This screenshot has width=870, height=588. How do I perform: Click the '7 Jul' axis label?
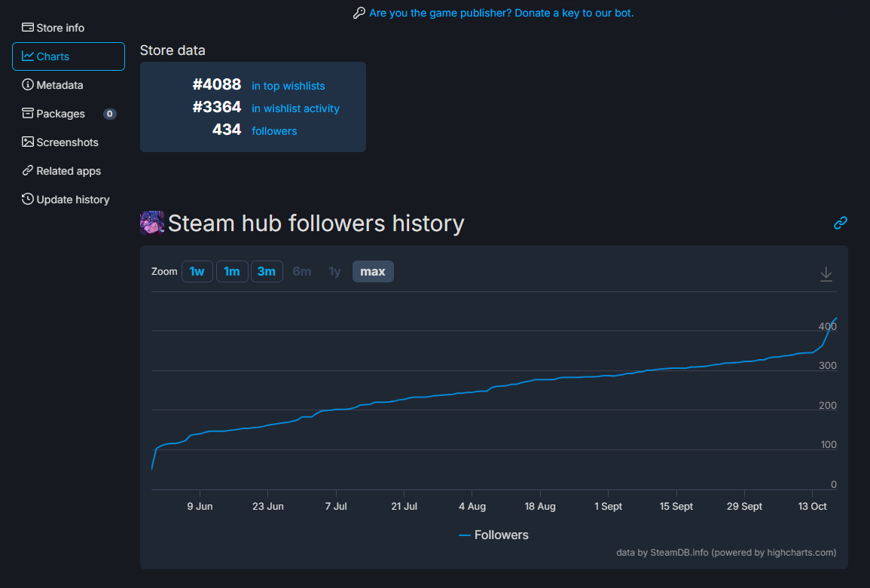(x=336, y=507)
